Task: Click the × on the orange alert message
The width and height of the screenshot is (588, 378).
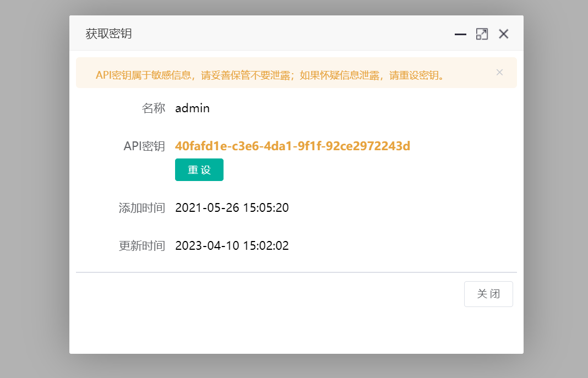Action: pyautogui.click(x=499, y=72)
